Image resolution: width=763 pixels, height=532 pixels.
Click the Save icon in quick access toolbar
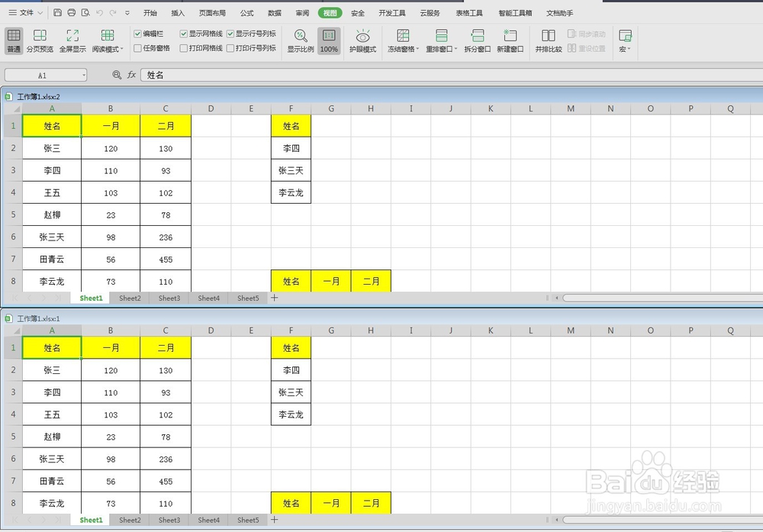(x=57, y=13)
